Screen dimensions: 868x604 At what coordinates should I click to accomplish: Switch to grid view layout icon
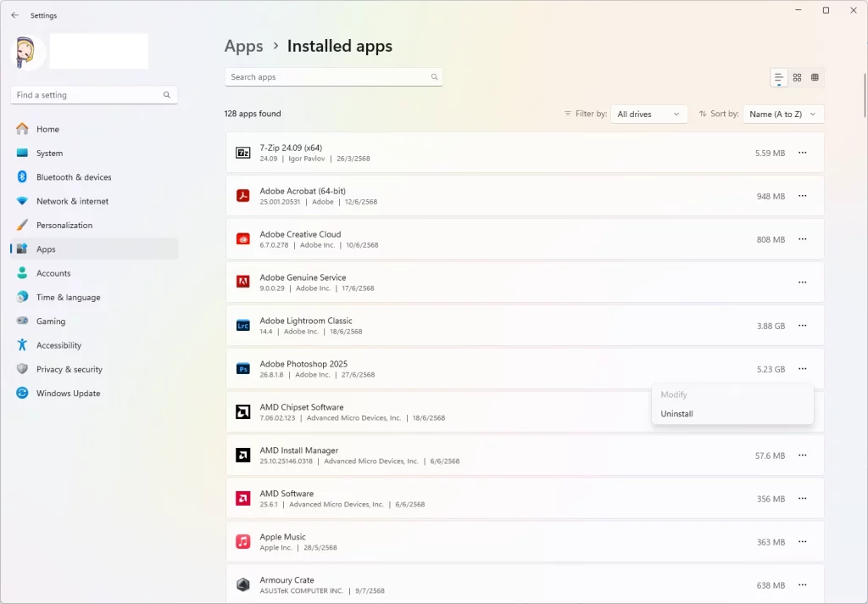[x=797, y=77]
